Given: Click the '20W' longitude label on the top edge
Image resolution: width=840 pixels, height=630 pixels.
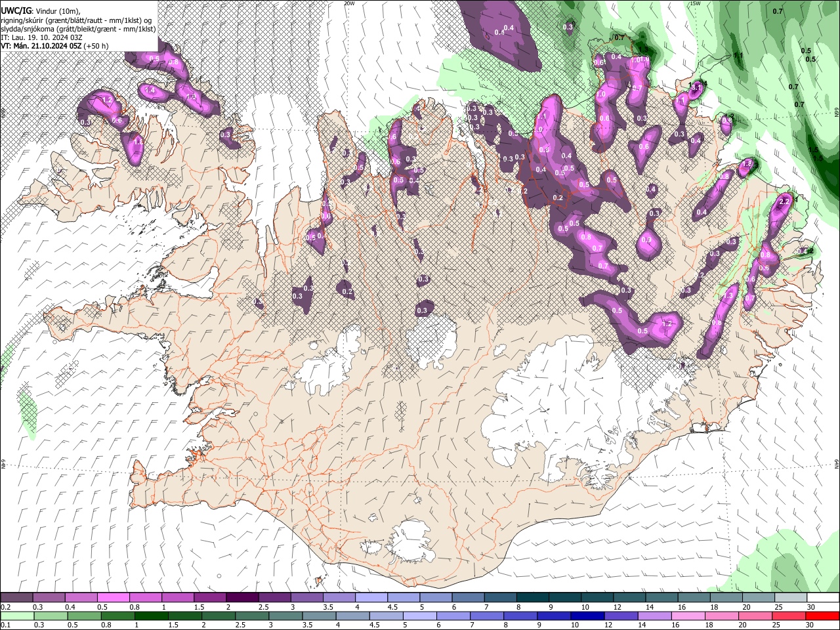Looking at the screenshot, I should coord(349,3).
